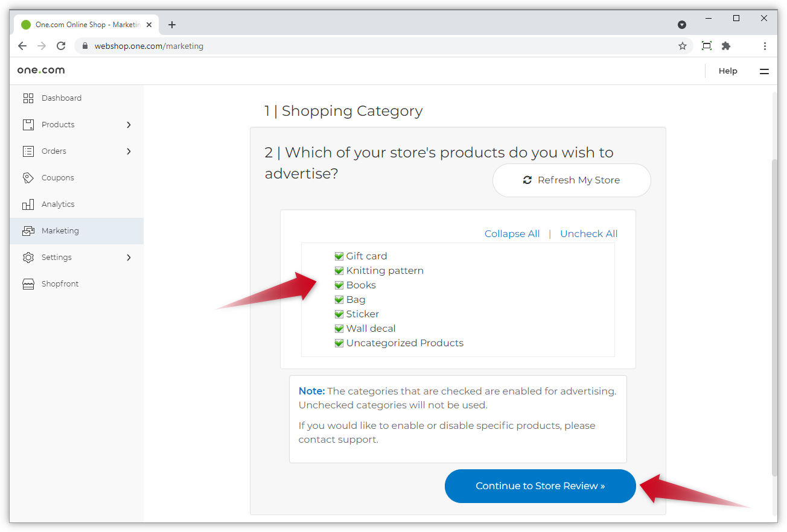
Task: Open the Analytics panel
Action: (59, 204)
